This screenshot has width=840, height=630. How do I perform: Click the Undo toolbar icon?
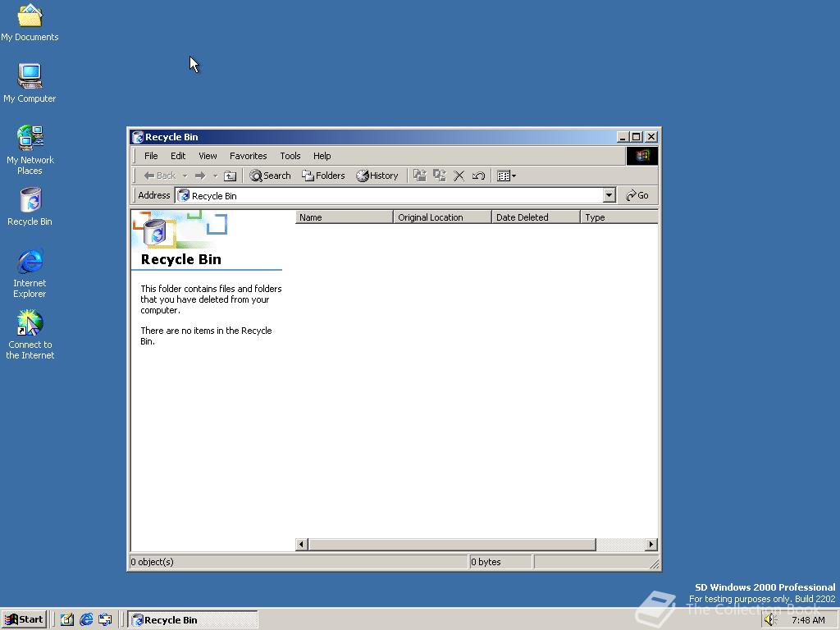[x=478, y=176]
